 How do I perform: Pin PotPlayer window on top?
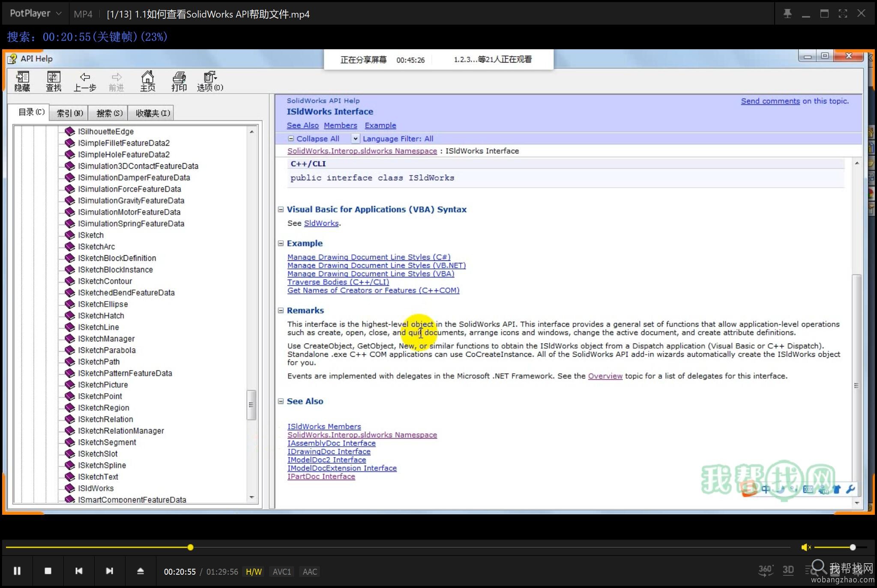point(787,14)
